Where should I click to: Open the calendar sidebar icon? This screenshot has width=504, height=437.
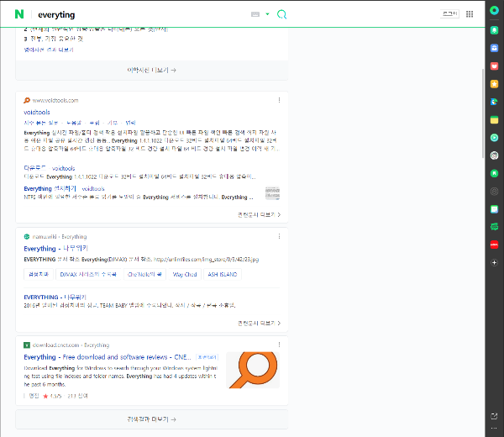[x=495, y=209]
